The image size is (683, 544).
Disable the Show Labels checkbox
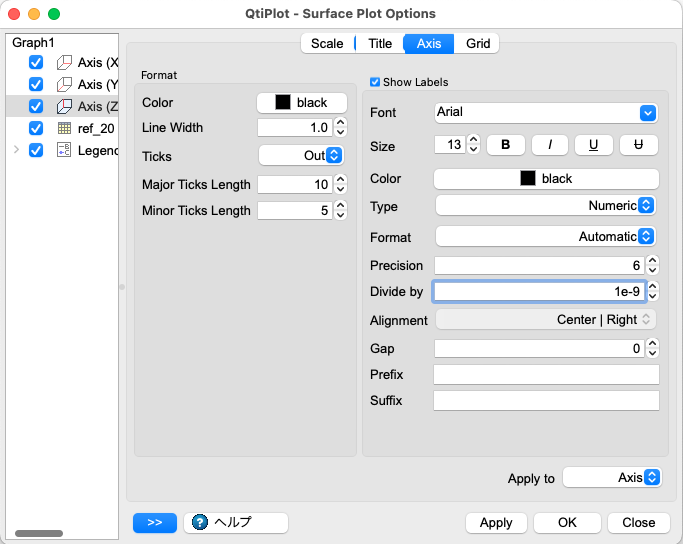pyautogui.click(x=375, y=82)
